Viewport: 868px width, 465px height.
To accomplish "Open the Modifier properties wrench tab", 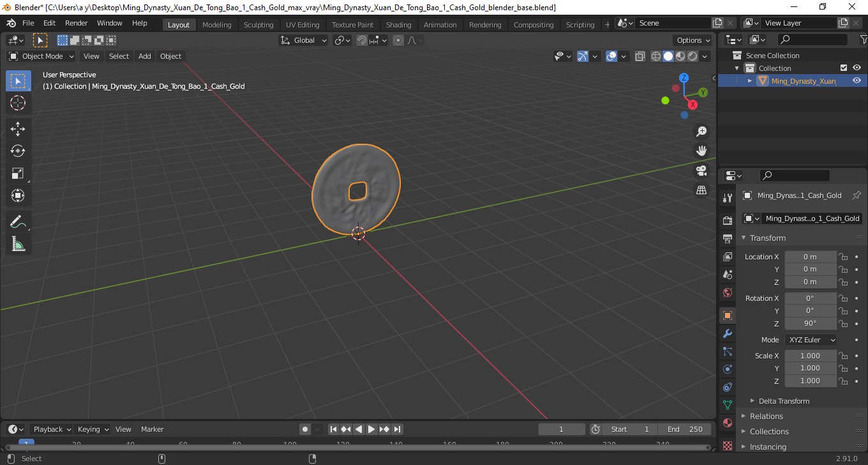I will pos(728,333).
